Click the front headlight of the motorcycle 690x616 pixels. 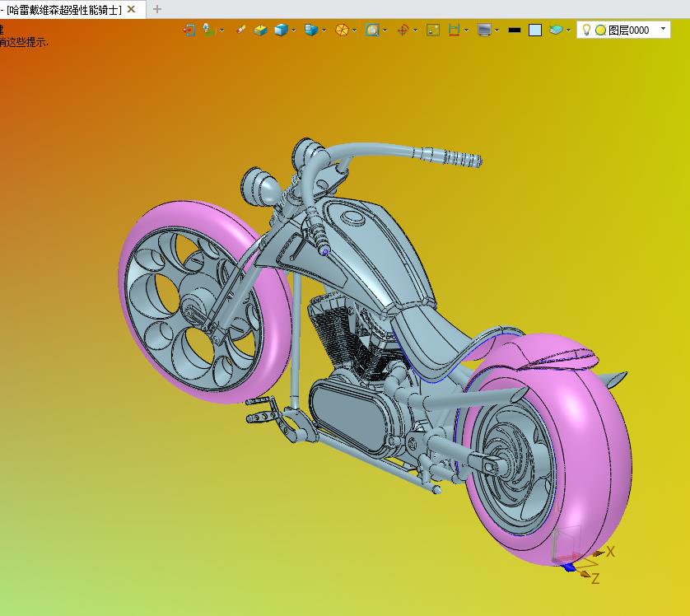pos(259,187)
